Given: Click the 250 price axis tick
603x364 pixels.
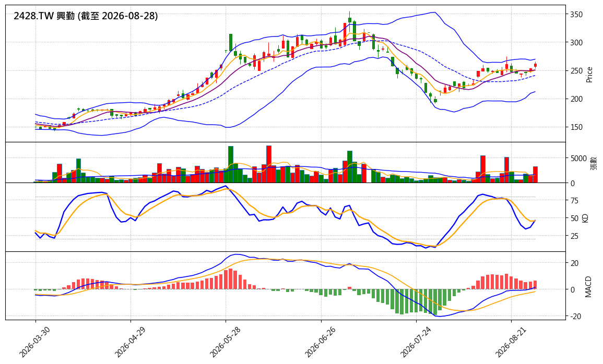Looking at the screenshot, I should [x=576, y=71].
